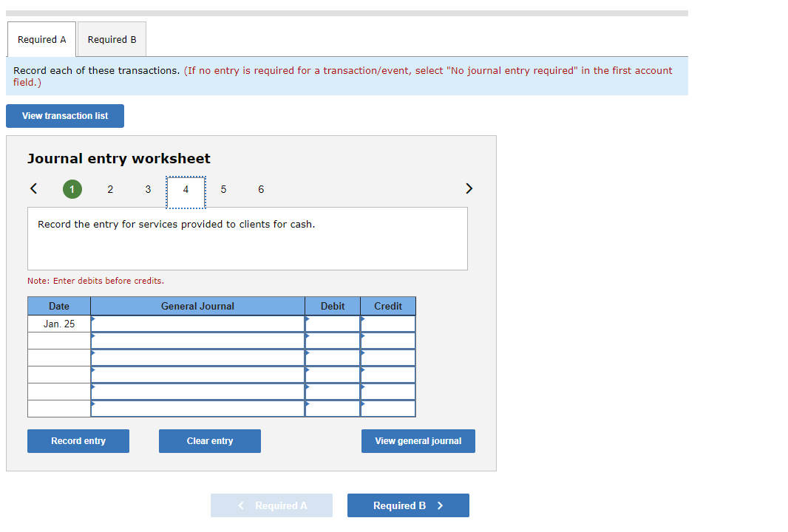788x532 pixels.
Task: Clear the journal entry
Action: [209, 441]
